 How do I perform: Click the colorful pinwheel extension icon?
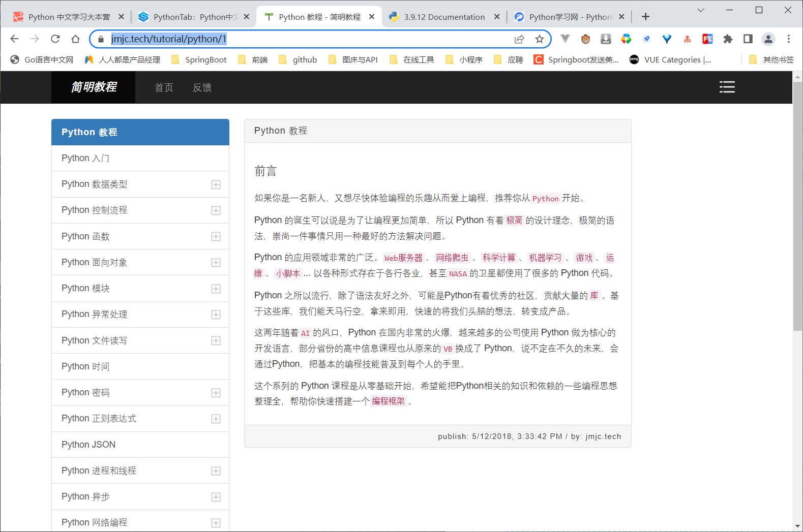pos(626,39)
